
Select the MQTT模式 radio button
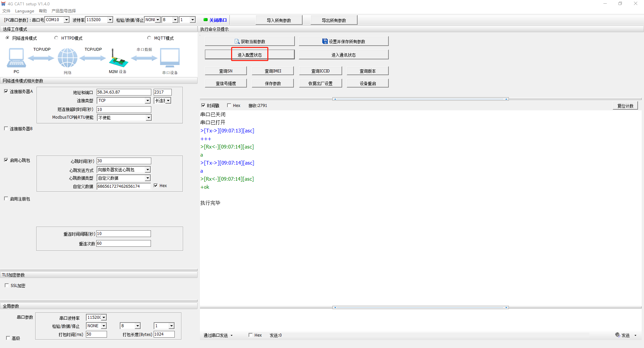click(x=149, y=38)
